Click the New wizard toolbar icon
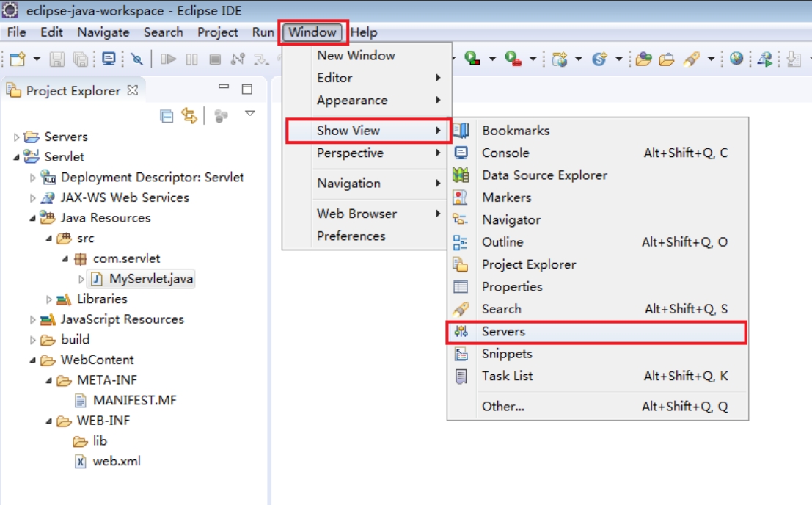 click(18, 59)
